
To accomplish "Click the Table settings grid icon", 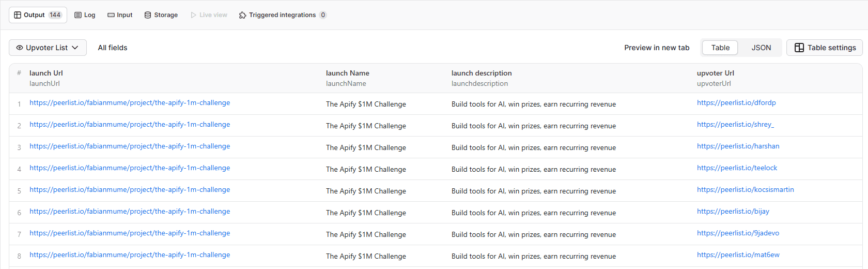I will 799,48.
